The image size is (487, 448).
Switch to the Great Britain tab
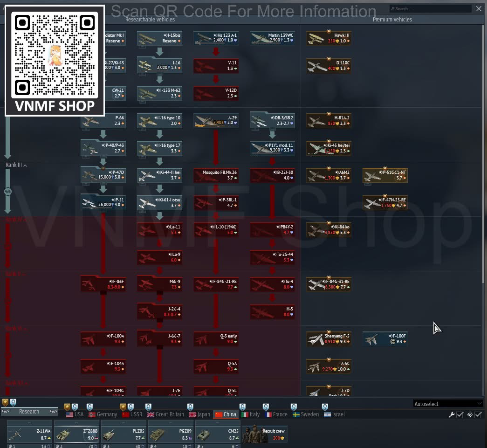[x=165, y=414]
